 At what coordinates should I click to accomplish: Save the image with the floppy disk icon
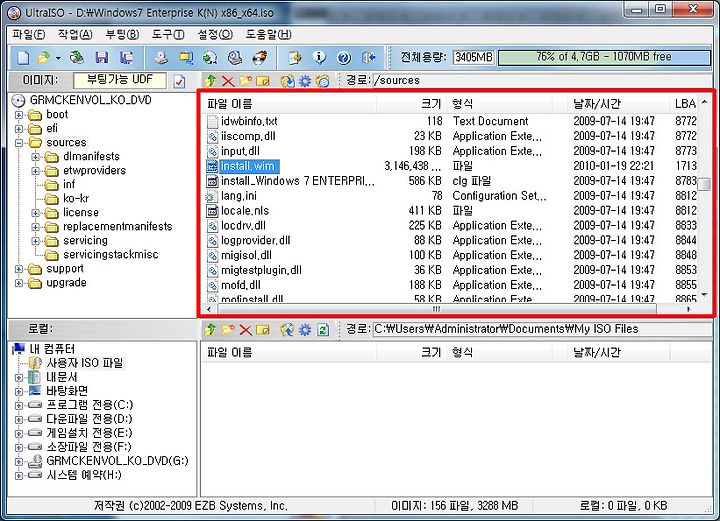(102, 57)
